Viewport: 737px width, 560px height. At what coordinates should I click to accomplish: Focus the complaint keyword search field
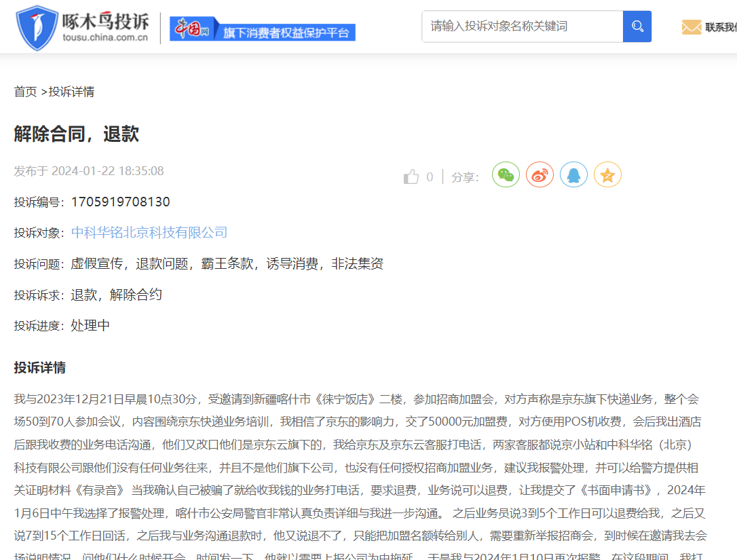(522, 26)
